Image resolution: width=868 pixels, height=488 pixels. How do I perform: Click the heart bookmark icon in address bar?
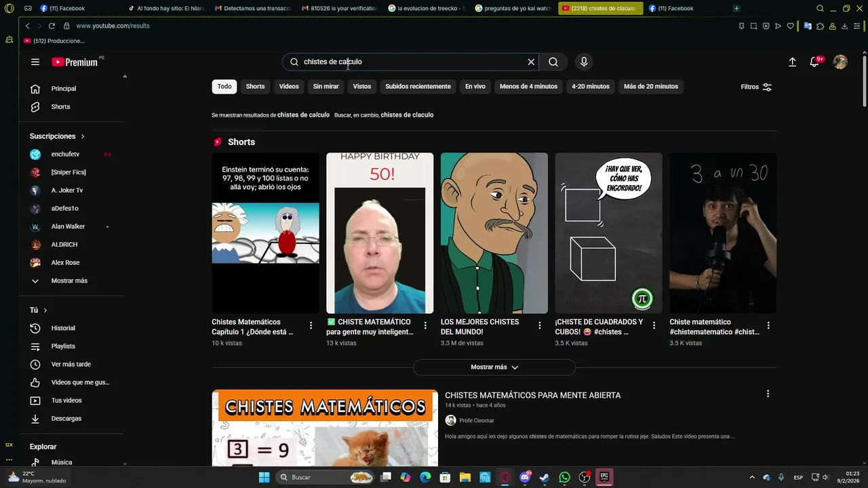(790, 26)
